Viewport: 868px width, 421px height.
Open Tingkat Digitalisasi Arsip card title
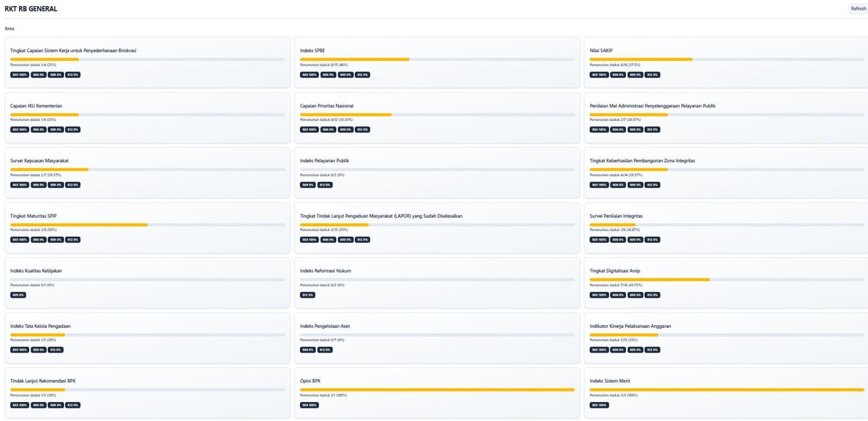pos(615,271)
